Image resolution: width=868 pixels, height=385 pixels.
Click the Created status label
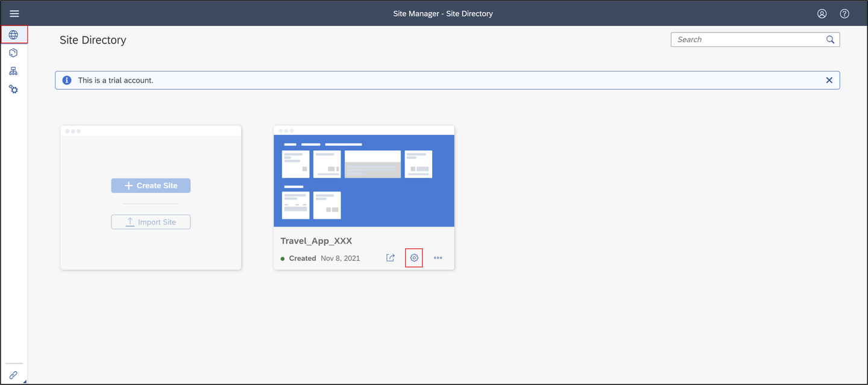303,258
